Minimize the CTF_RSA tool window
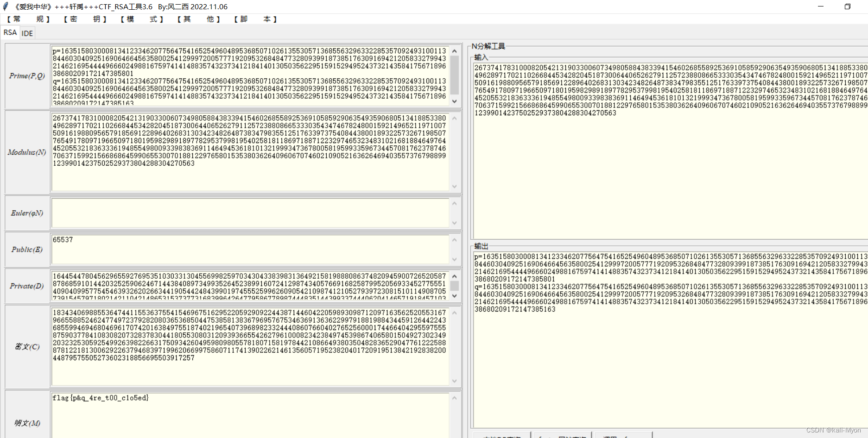868x438 pixels. (x=821, y=6)
